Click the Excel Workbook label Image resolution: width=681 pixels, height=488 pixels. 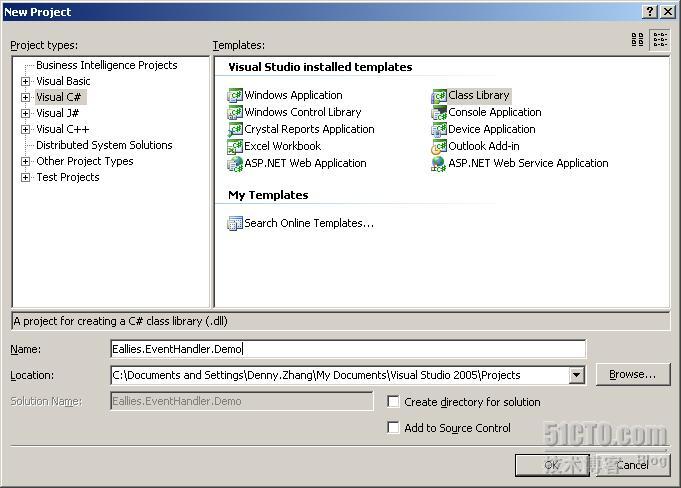click(282, 146)
